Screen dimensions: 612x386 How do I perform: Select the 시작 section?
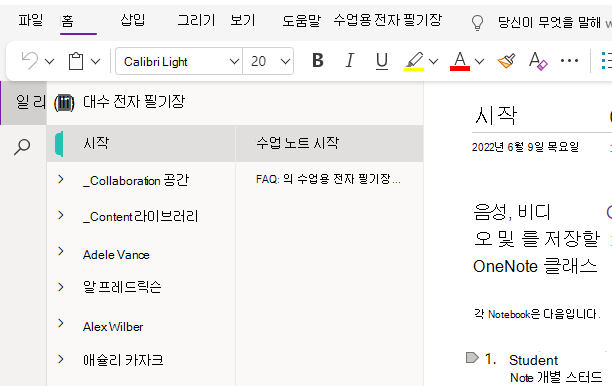[x=141, y=143]
